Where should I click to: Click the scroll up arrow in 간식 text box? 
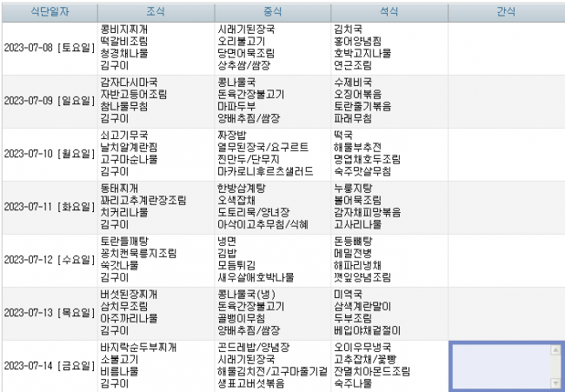click(x=556, y=349)
